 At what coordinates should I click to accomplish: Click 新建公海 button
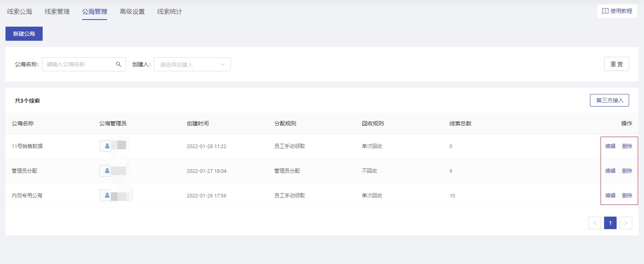pos(24,34)
